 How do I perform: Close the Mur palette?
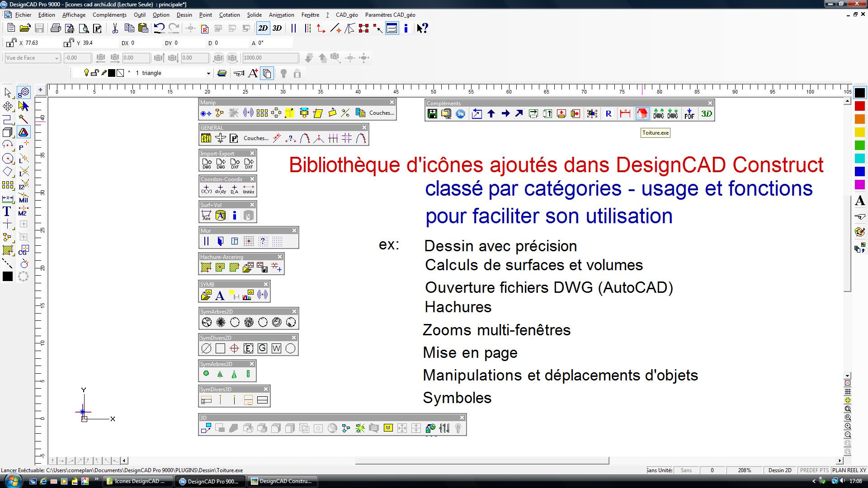click(294, 230)
